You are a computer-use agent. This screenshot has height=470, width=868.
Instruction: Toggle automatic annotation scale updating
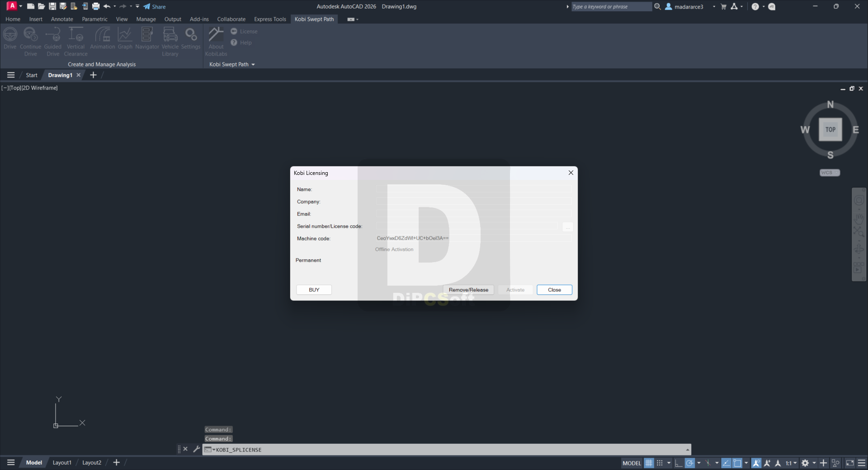pos(767,463)
